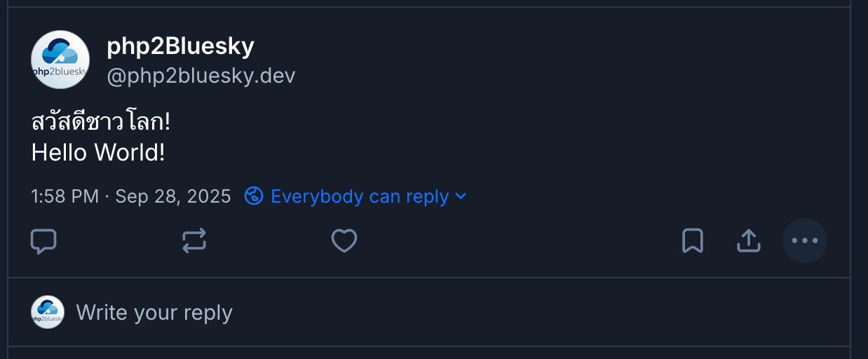Click the post date 'Sep 28, 2025'
The width and height of the screenshot is (868, 359).
[173, 196]
